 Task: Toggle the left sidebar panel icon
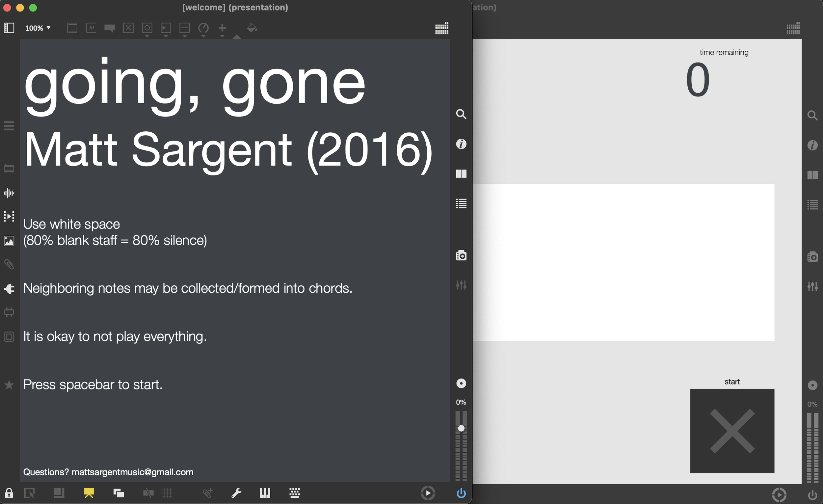[9, 28]
